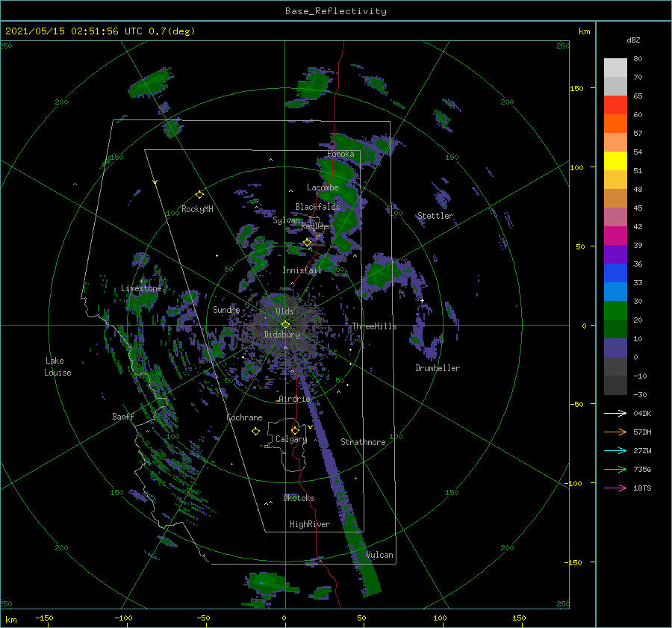Click the Airdrie city label

click(294, 399)
